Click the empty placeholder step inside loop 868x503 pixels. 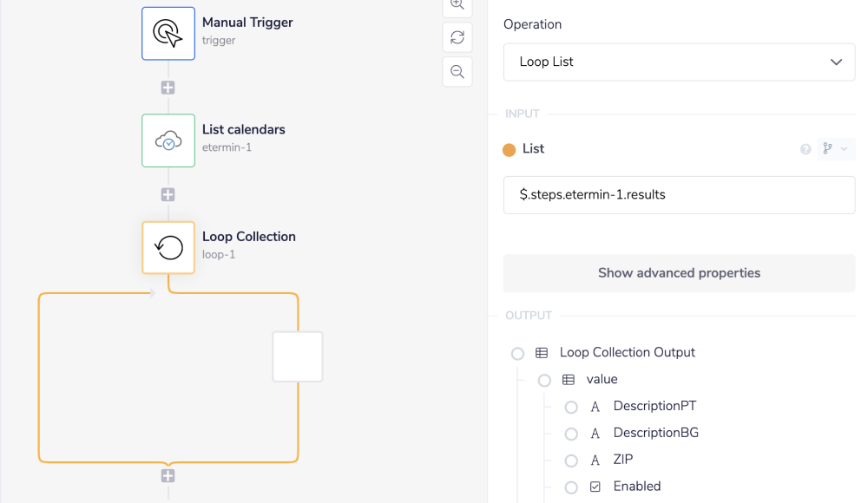[298, 356]
